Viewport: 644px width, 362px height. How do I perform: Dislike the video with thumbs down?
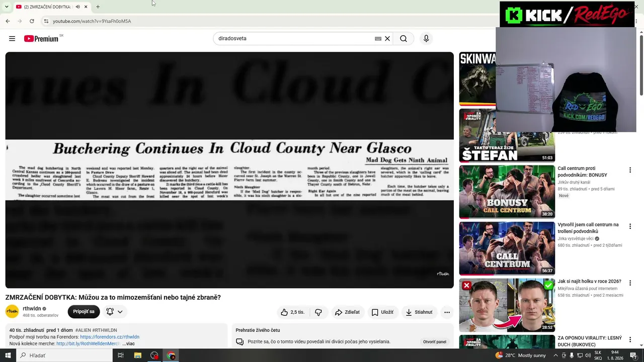318,312
